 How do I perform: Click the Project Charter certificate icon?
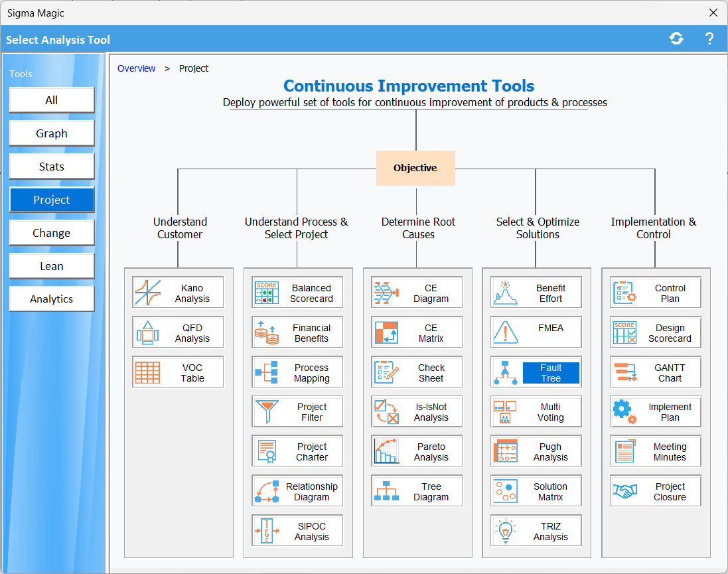[267, 451]
